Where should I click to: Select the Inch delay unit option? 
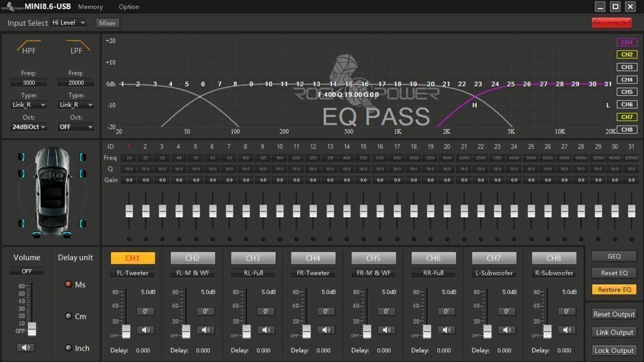(69, 348)
